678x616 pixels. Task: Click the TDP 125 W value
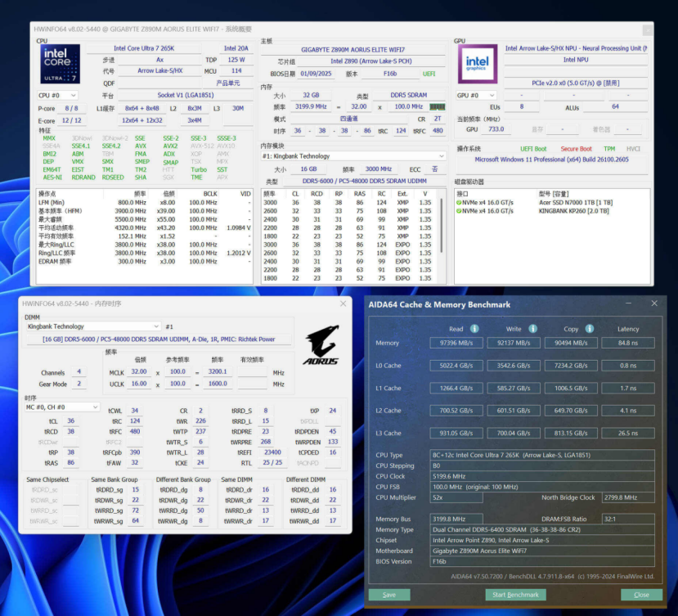coord(236,60)
